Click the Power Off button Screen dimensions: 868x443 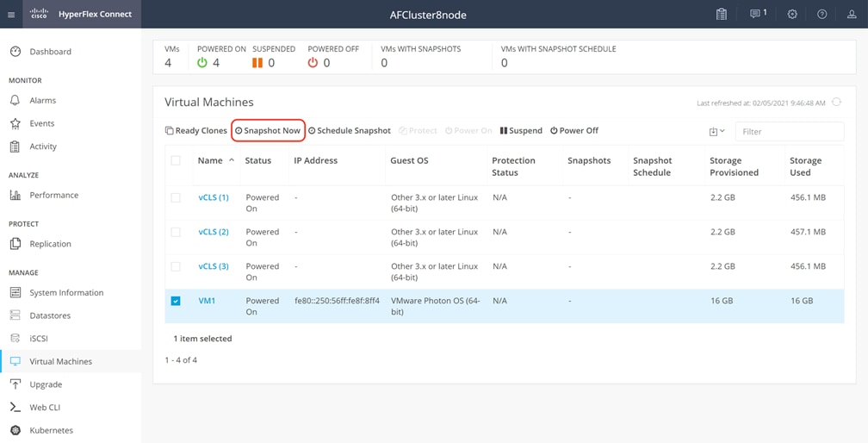574,131
